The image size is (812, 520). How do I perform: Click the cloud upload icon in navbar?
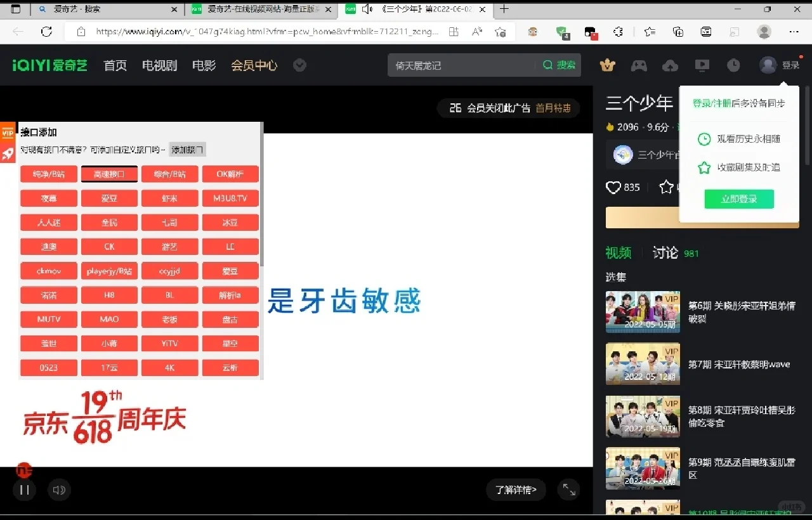pos(670,65)
